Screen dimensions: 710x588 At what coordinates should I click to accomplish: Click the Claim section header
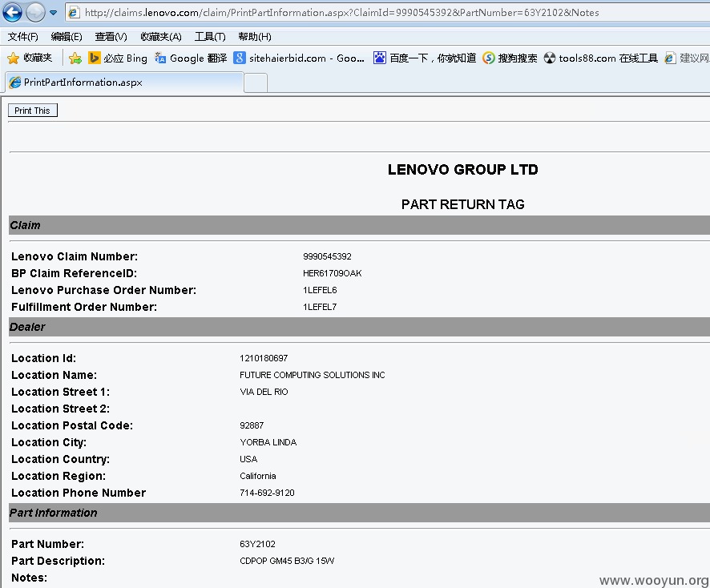[359, 225]
